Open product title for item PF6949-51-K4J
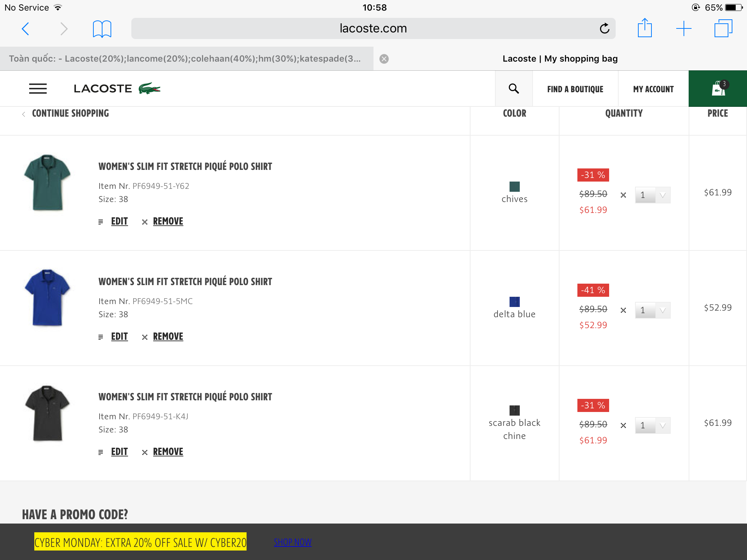The image size is (747, 560). click(x=185, y=397)
